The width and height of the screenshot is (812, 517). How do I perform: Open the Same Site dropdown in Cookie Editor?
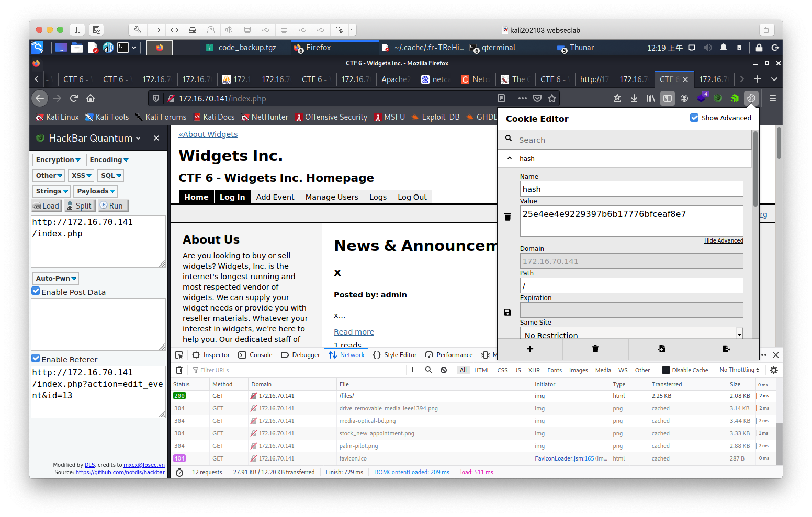(630, 335)
